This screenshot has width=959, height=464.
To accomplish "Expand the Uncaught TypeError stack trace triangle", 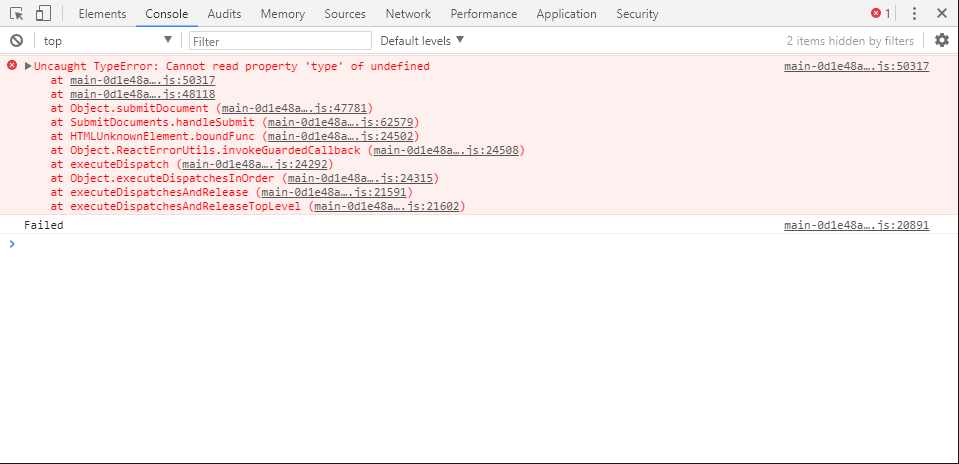I will [28, 66].
